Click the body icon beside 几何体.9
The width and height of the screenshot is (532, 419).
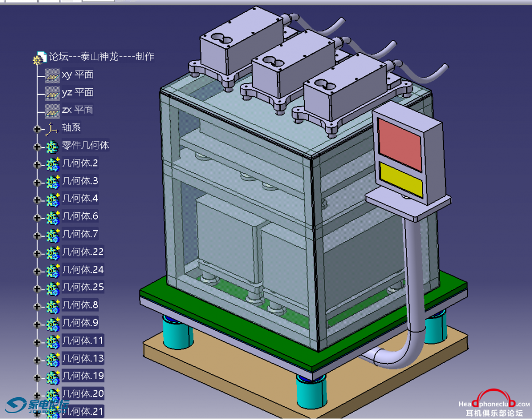52,324
